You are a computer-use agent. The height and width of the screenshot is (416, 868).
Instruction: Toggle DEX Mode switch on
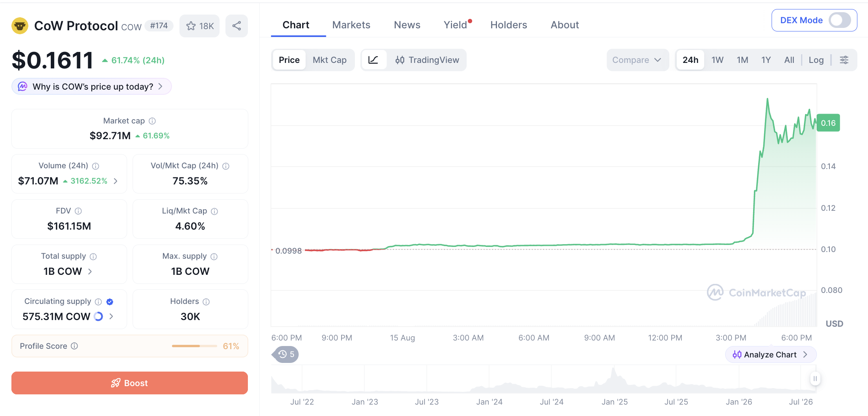[x=840, y=20]
